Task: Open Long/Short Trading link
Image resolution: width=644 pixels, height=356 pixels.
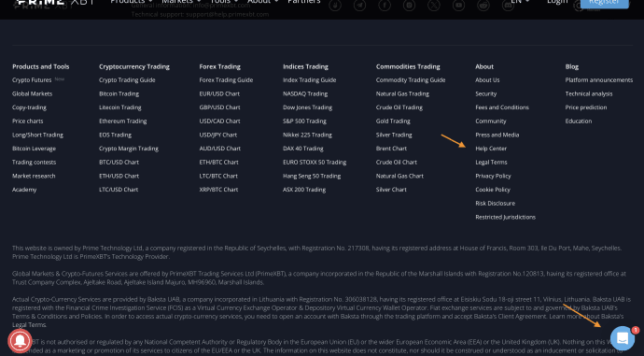Action: [x=37, y=135]
